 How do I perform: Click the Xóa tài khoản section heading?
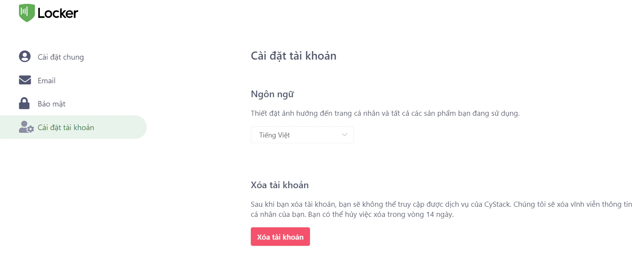click(x=279, y=185)
